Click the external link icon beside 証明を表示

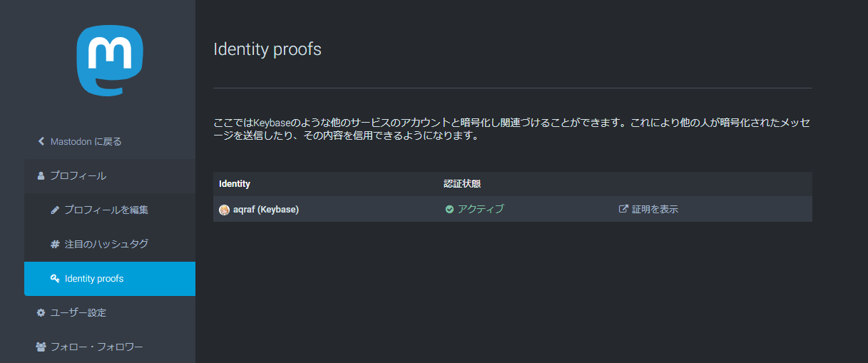[623, 209]
